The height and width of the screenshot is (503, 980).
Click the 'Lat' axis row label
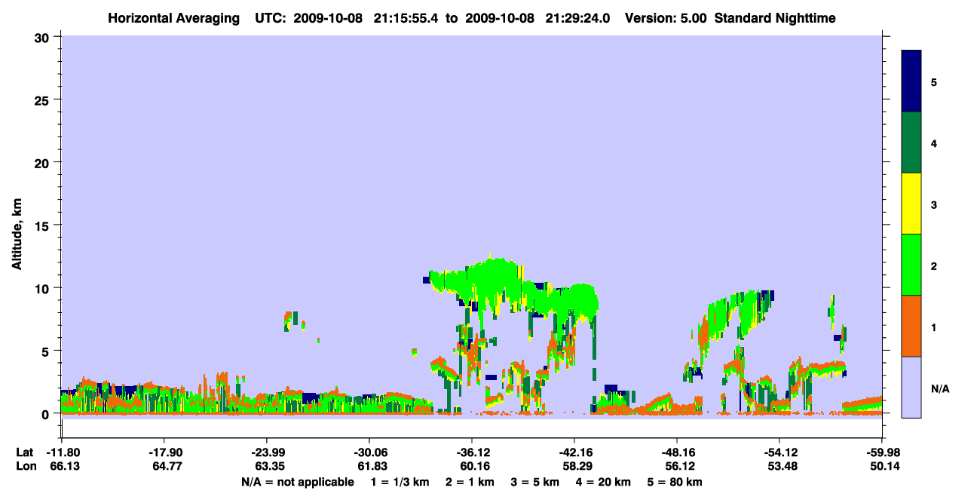25,452
